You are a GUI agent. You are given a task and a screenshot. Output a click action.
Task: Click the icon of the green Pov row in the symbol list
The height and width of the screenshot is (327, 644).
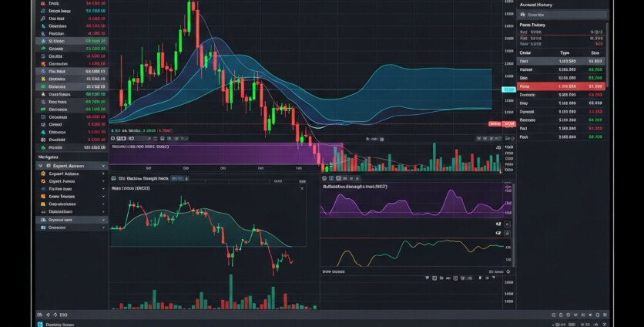coord(43,147)
